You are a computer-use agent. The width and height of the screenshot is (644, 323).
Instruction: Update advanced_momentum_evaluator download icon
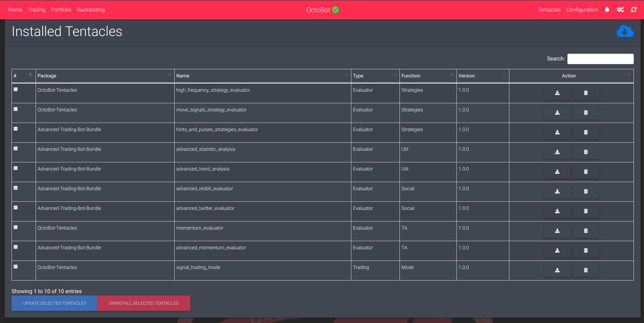557,251
